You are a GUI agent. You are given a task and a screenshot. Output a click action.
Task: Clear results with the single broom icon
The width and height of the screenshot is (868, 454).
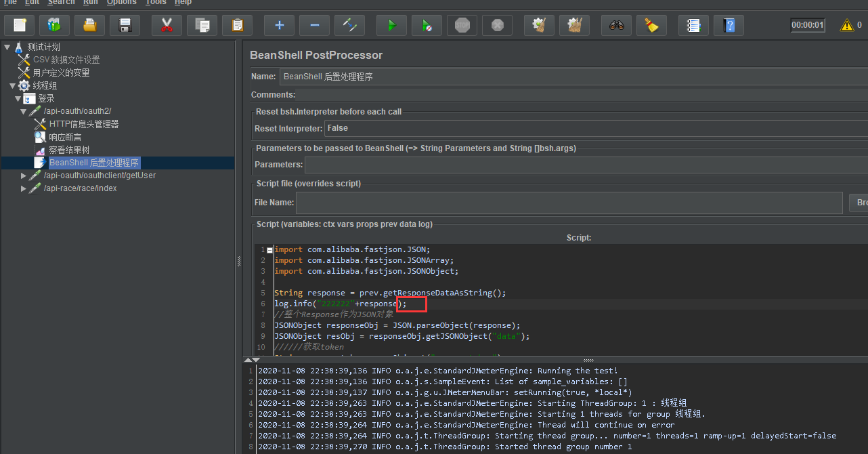coord(539,26)
